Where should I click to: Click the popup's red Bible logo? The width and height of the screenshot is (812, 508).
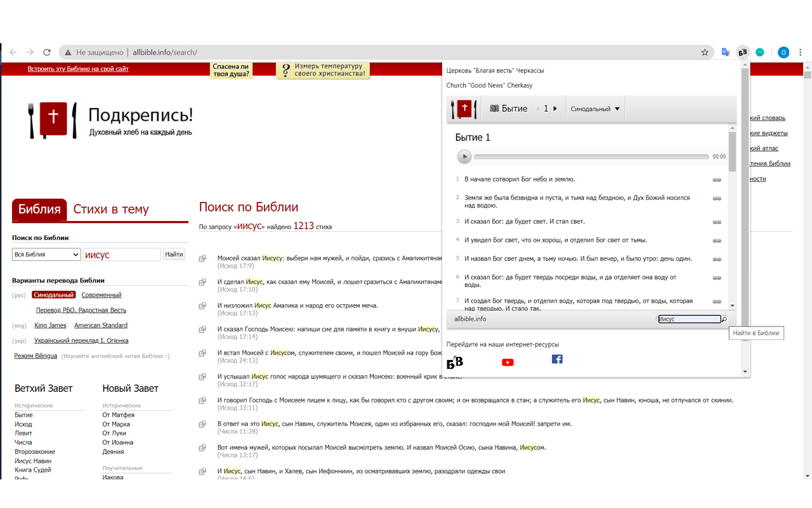(x=464, y=109)
